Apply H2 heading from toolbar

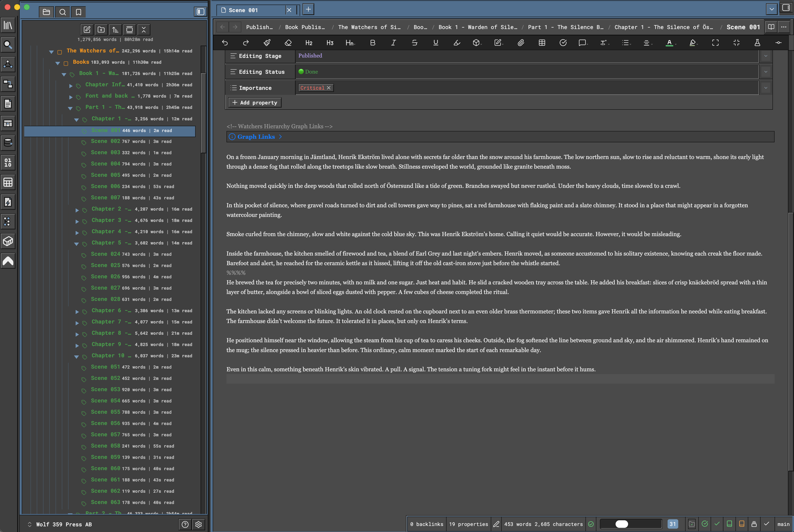click(x=309, y=43)
